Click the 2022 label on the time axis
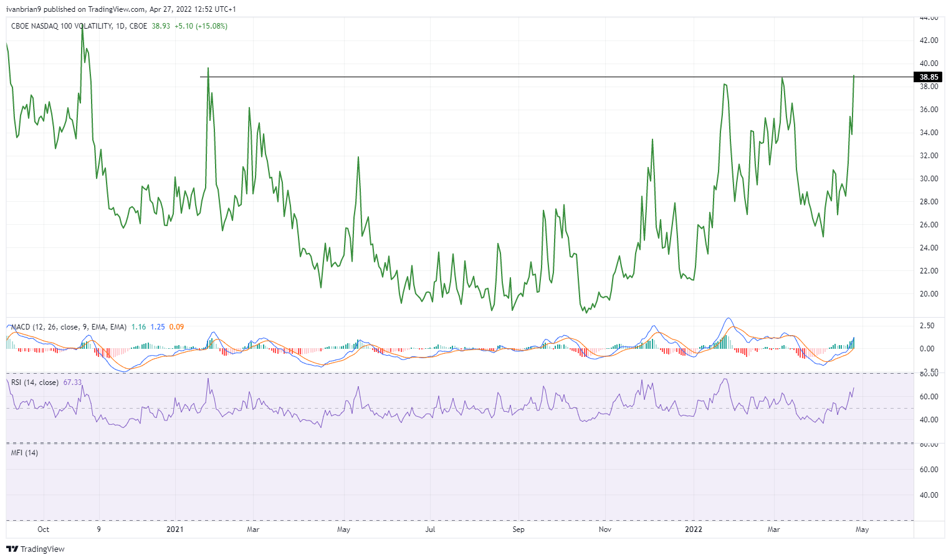This screenshot has height=560, width=951. [694, 529]
